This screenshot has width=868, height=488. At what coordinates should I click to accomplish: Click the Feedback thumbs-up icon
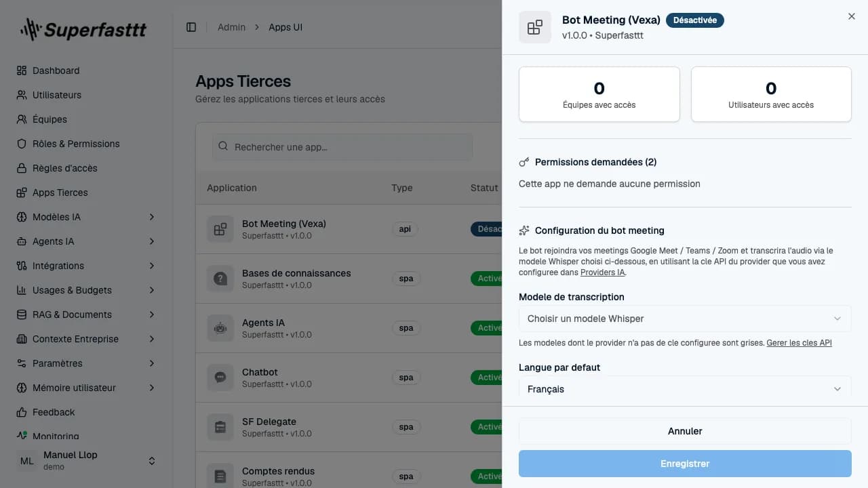click(22, 412)
